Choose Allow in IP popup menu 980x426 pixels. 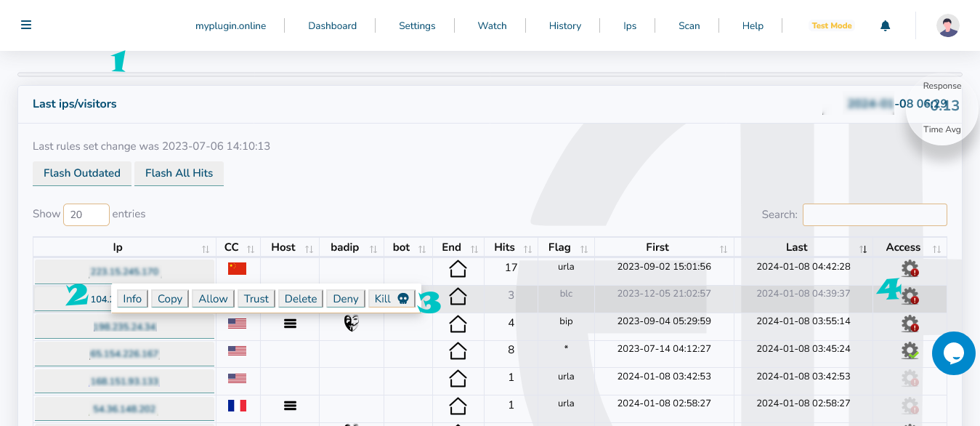(x=213, y=299)
